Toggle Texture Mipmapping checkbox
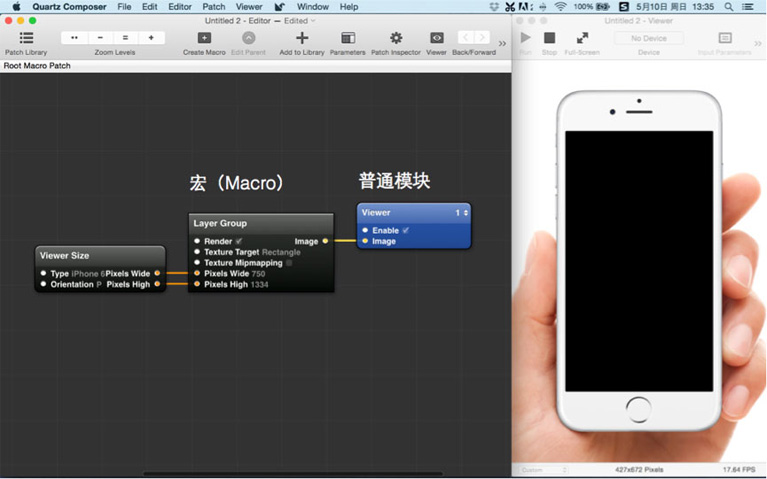The image size is (767, 479). tap(290, 263)
